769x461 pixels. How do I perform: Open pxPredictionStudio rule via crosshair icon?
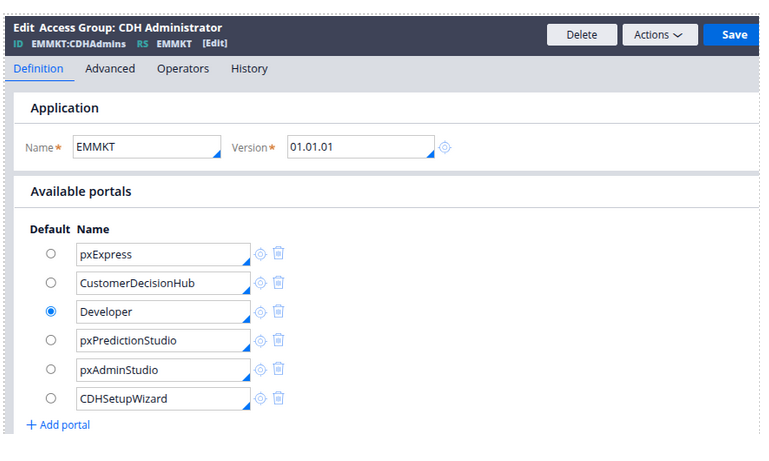260,341
